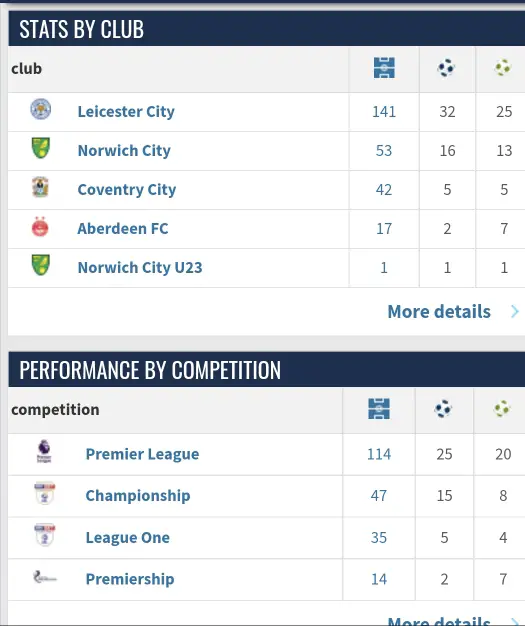Click the Aberdeen FC red crest

pos(40,227)
